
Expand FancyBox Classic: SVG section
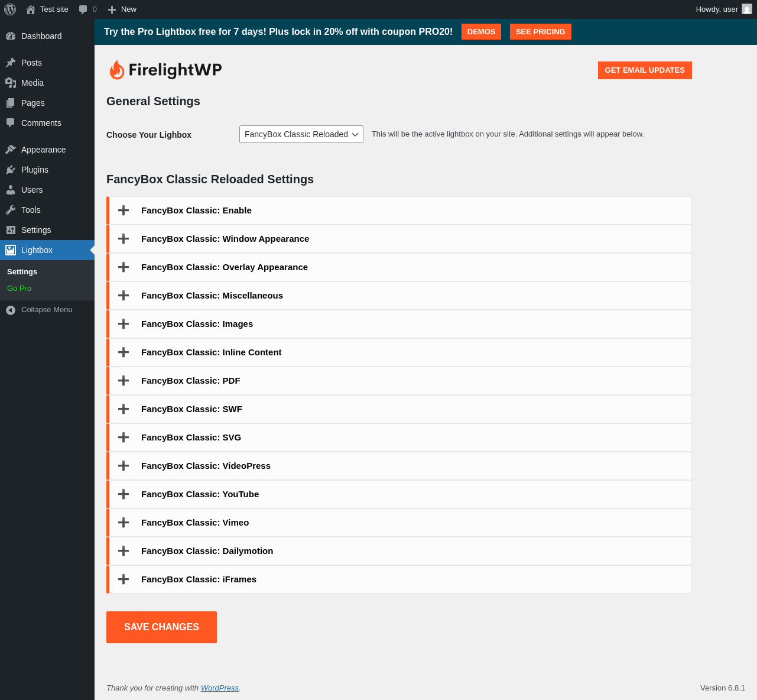pos(399,437)
